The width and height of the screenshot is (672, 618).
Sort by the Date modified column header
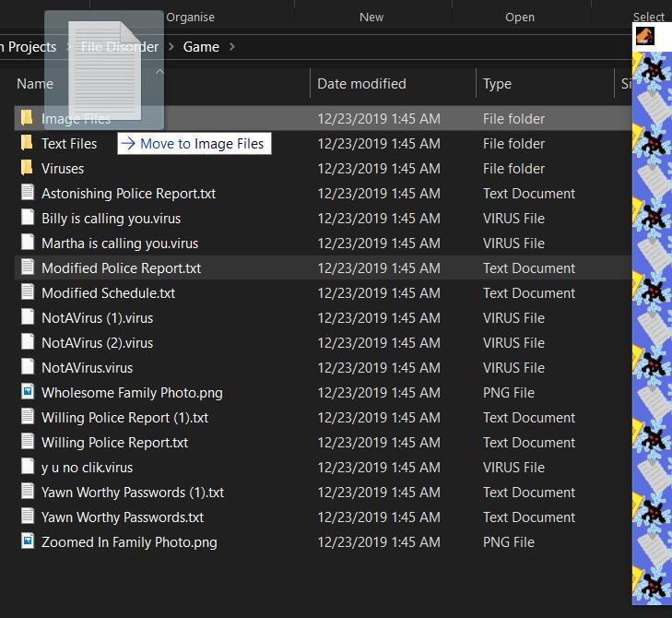[361, 84]
